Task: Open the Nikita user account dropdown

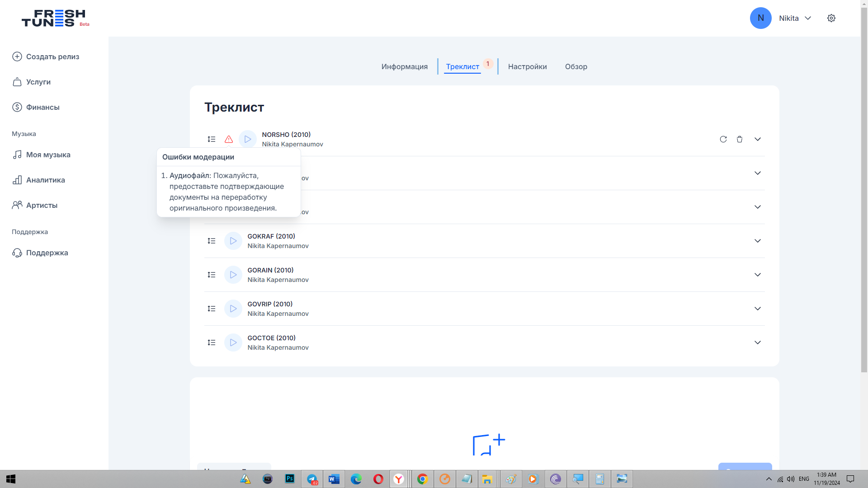Action: point(795,18)
